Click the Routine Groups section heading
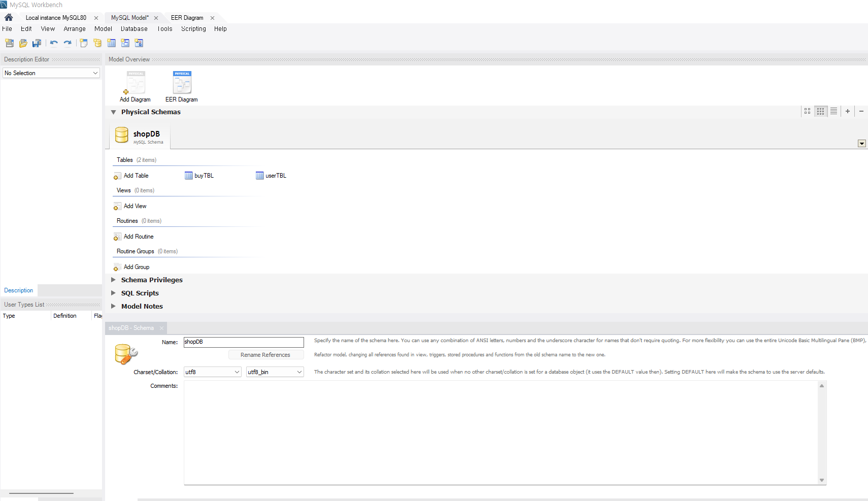The image size is (868, 501). coord(136,251)
